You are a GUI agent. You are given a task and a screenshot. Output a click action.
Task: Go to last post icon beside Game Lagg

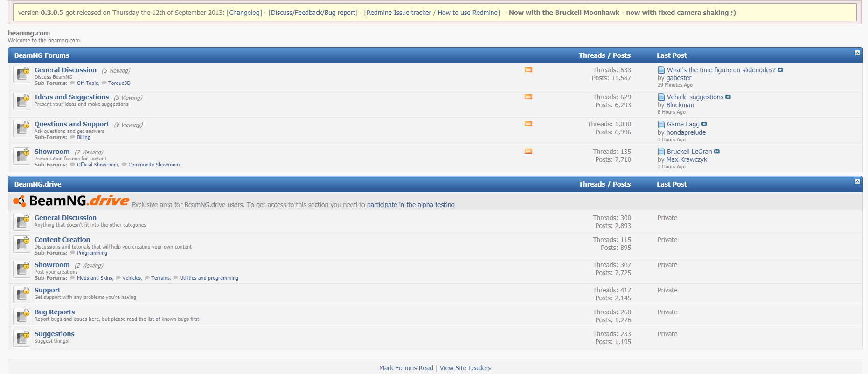704,124
